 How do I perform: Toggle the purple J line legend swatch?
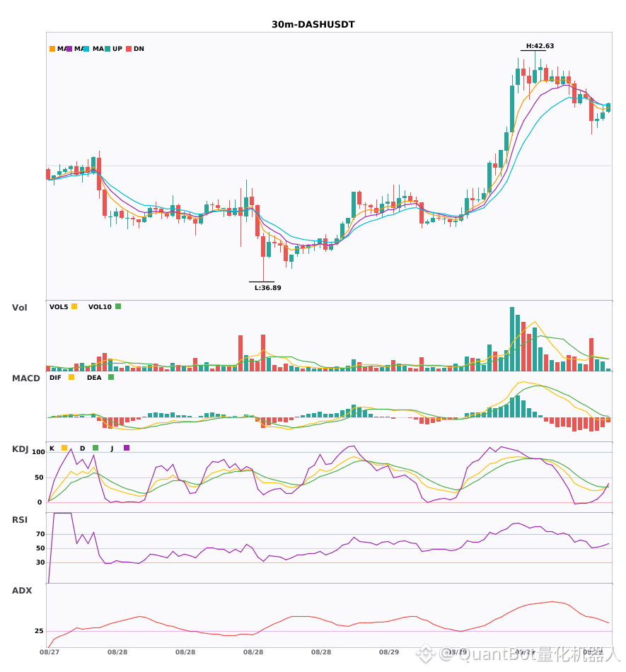(x=127, y=448)
